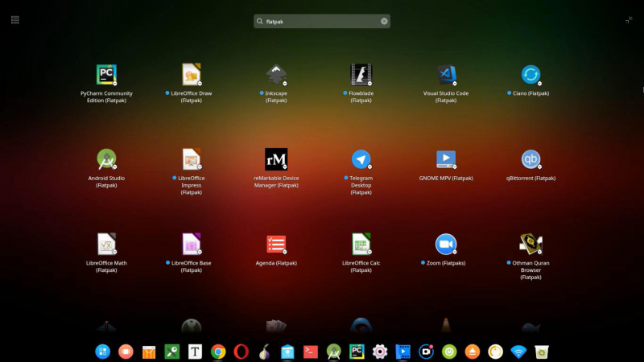This screenshot has width=644, height=362.
Task: Exit fullscreen launcher mode
Action: click(x=629, y=19)
